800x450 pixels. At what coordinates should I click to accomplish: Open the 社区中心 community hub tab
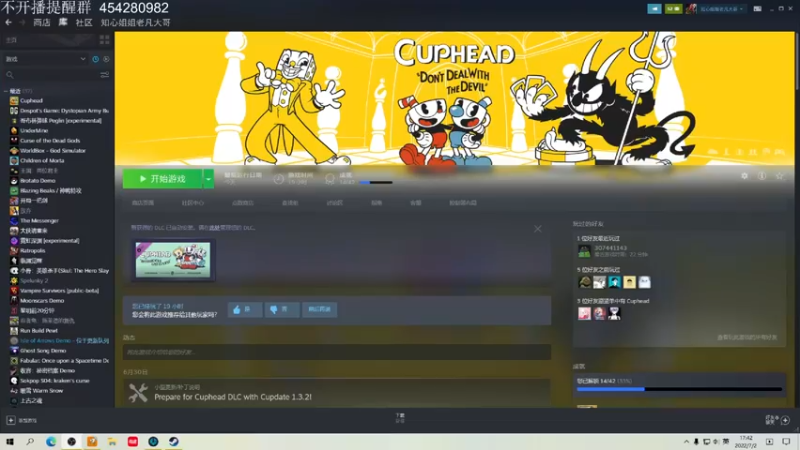[x=192, y=203]
